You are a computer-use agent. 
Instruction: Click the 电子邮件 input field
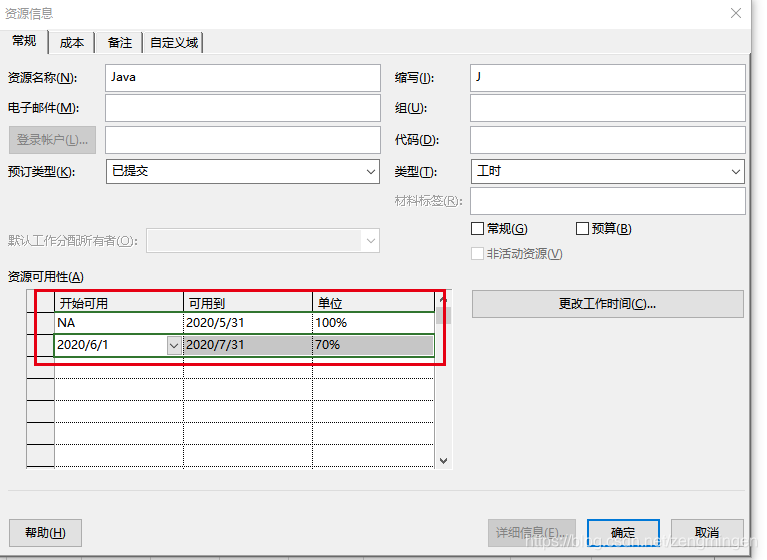click(x=243, y=108)
